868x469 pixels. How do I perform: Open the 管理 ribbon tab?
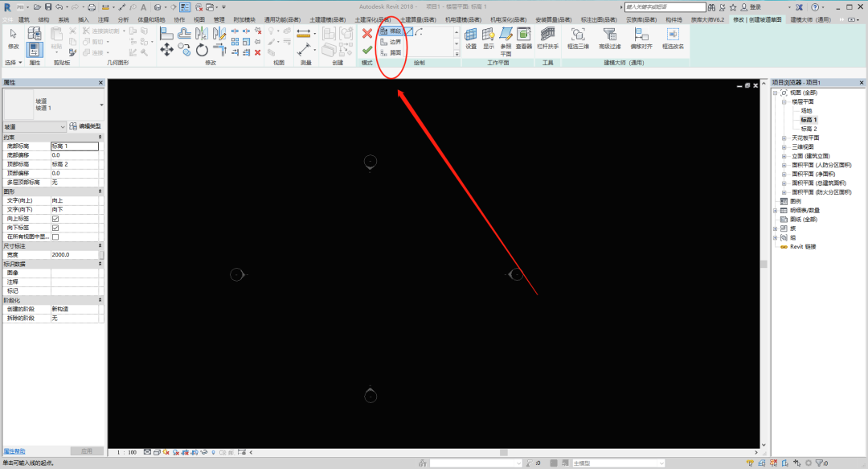pos(219,19)
